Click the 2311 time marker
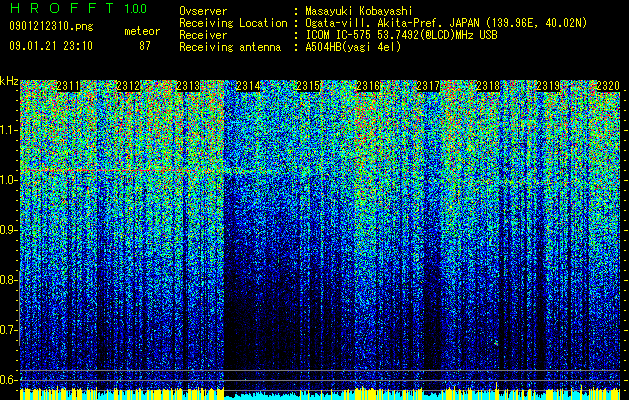The width and height of the screenshot is (629, 400). pyautogui.click(x=68, y=86)
